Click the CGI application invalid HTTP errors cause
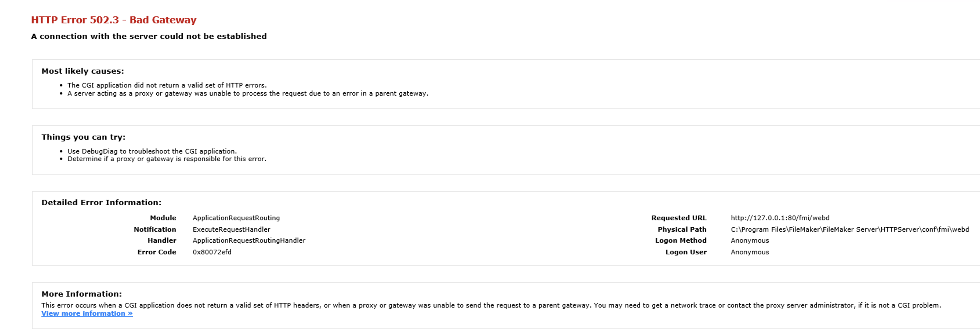The height and width of the screenshot is (329, 980). [x=167, y=85]
